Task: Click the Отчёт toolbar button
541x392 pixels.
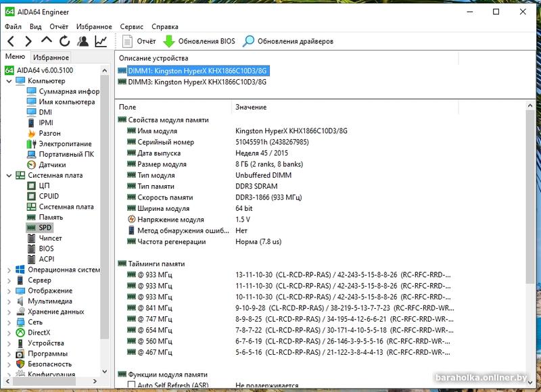Action: click(x=139, y=41)
